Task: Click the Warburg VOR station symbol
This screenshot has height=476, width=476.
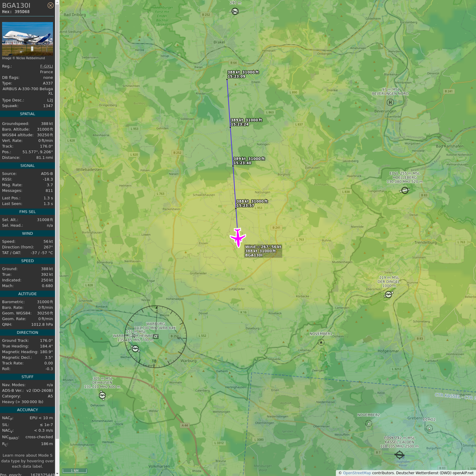Action: click(x=156, y=337)
